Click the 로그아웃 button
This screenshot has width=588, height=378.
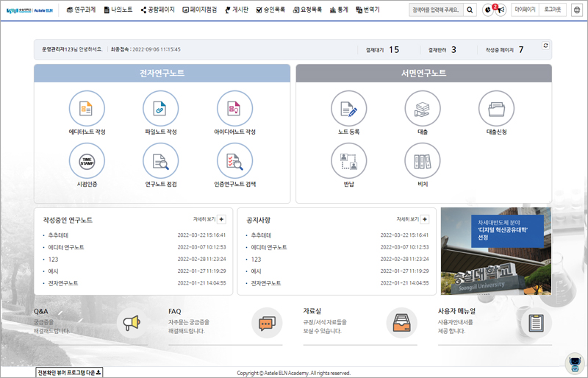click(553, 10)
